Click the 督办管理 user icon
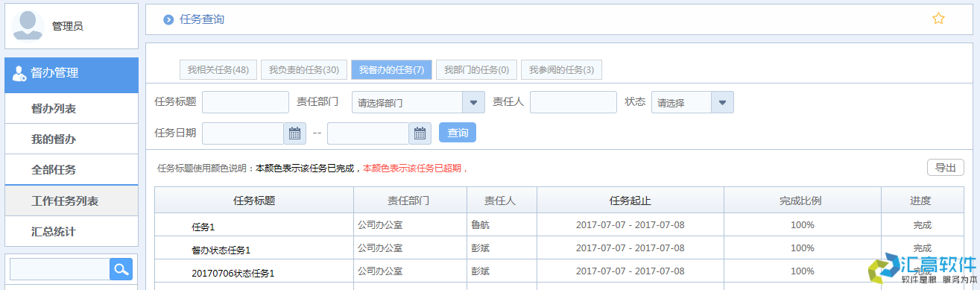The height and width of the screenshot is (290, 980). pos(19,73)
